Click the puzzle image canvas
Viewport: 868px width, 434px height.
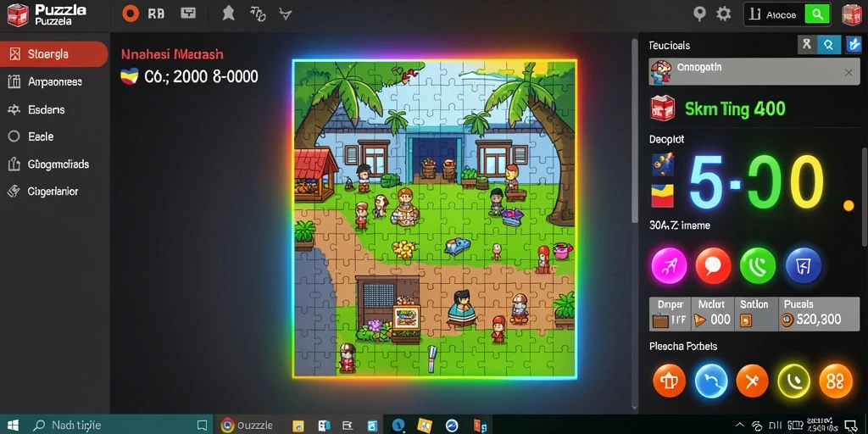point(435,219)
